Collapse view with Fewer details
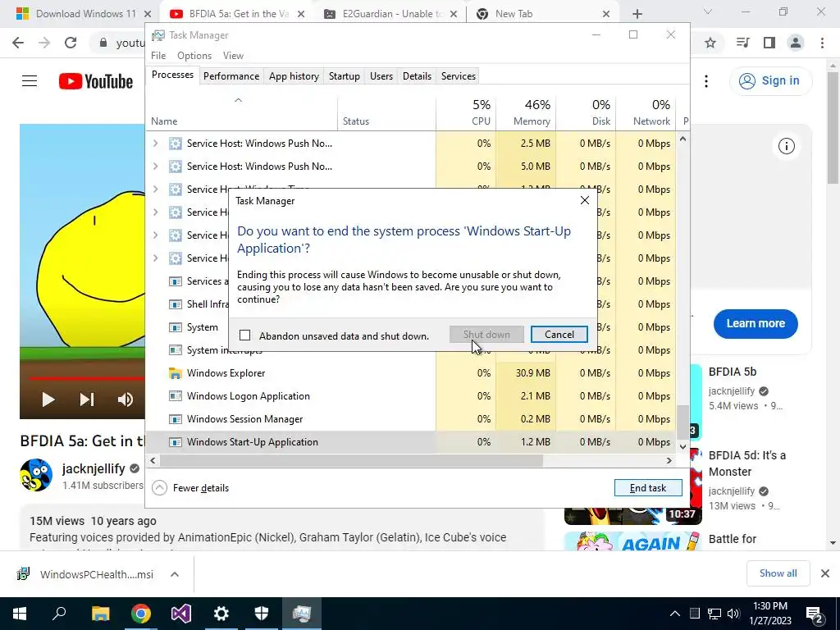The height and width of the screenshot is (630, 840). (x=190, y=487)
